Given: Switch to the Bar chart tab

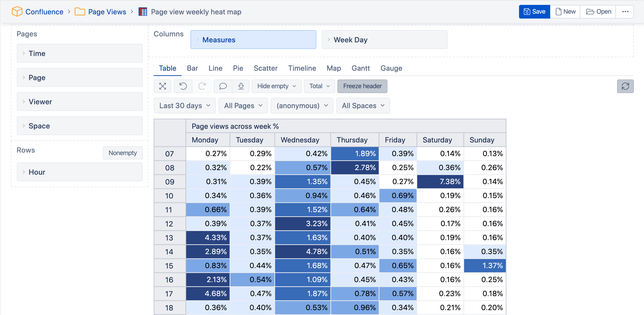Looking at the screenshot, I should pyautogui.click(x=192, y=68).
